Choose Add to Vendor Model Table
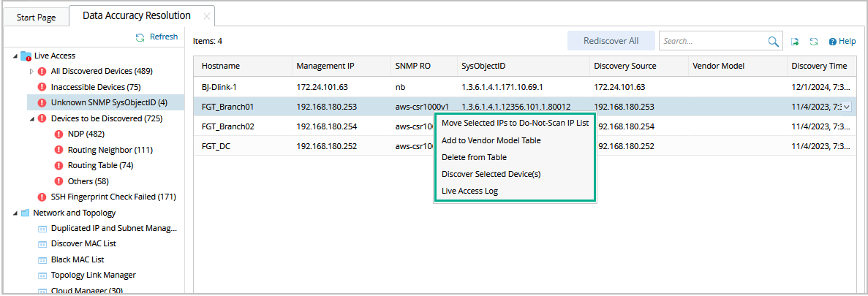 [x=491, y=140]
